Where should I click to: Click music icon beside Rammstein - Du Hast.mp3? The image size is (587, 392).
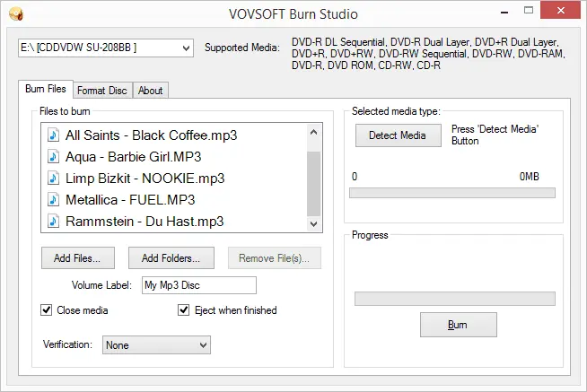(53, 221)
